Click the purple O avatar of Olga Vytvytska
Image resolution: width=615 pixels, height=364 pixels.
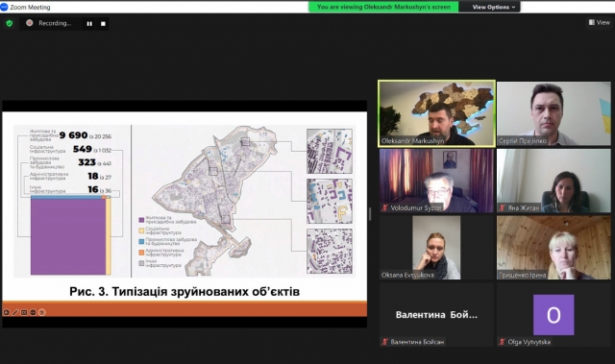pyautogui.click(x=553, y=315)
